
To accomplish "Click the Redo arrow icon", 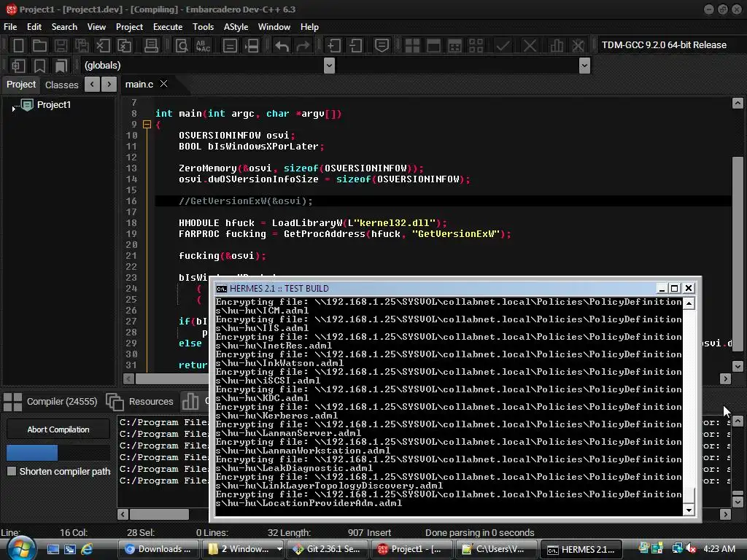I will click(303, 45).
